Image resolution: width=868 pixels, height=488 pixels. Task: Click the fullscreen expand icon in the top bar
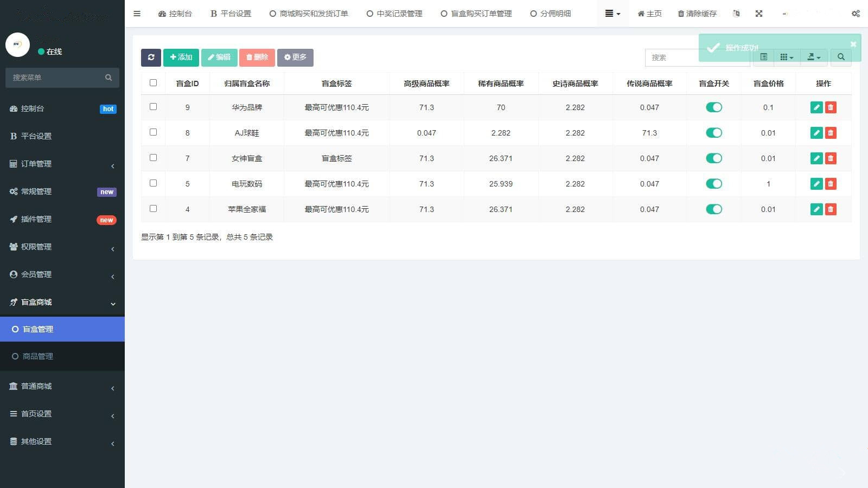(x=759, y=14)
